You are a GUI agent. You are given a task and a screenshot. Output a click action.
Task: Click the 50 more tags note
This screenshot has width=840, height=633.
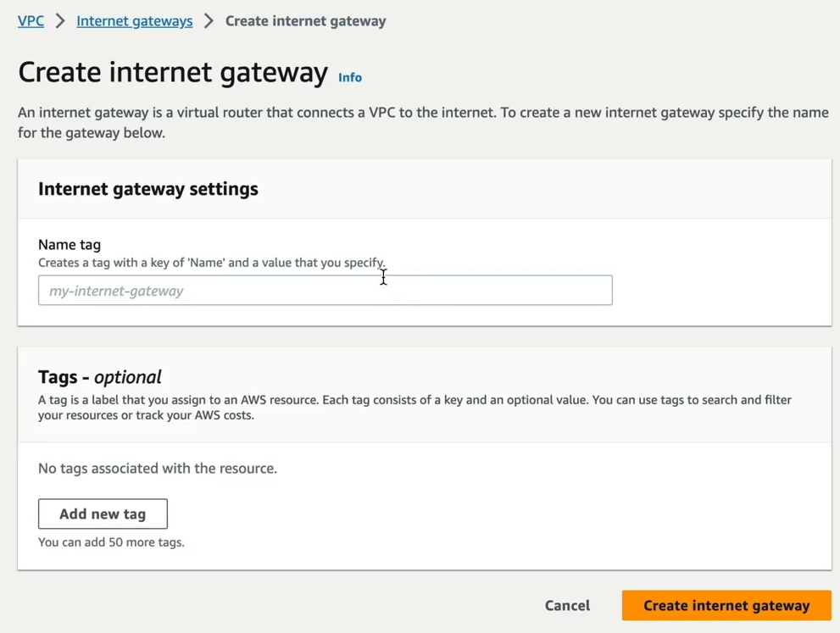tap(111, 542)
